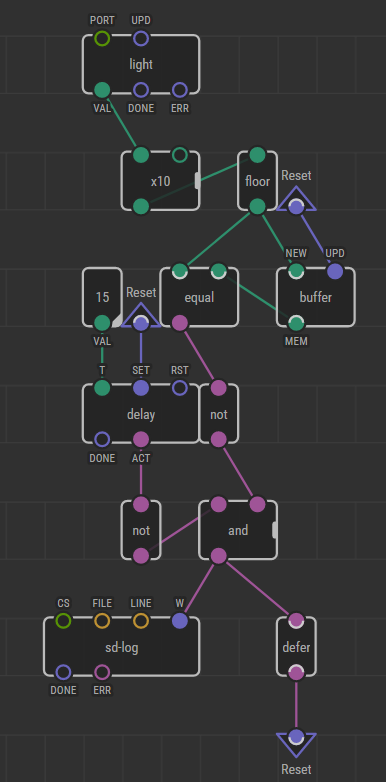Image resolution: width=386 pixels, height=782 pixels.
Task: Click the Reset triangle terminal beside floor node
Action: (296, 201)
